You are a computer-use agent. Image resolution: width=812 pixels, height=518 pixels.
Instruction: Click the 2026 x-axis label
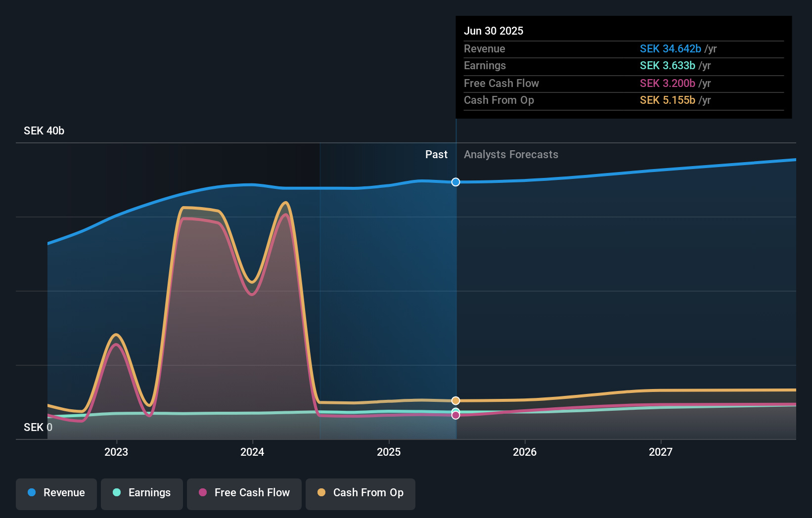coord(525,452)
